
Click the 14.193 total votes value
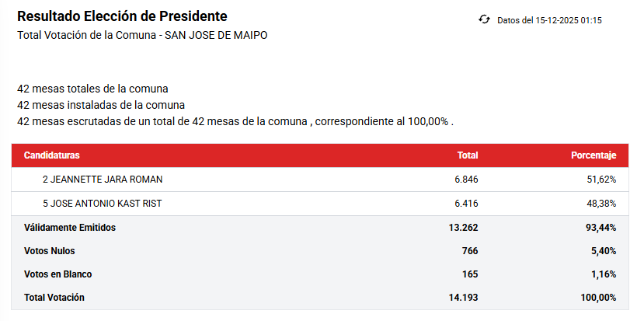click(x=463, y=298)
